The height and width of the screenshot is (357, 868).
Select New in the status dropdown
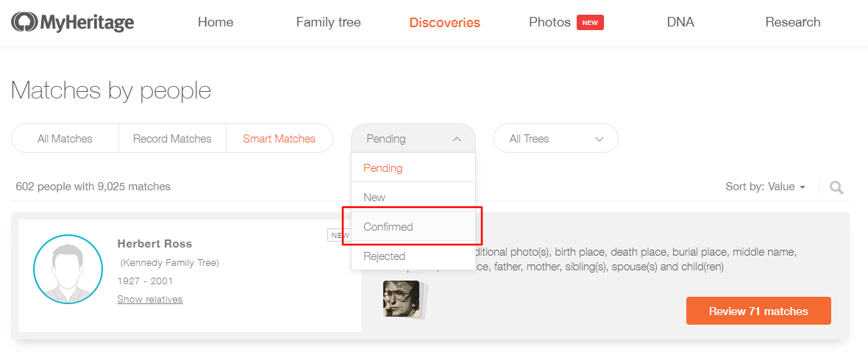click(x=413, y=197)
